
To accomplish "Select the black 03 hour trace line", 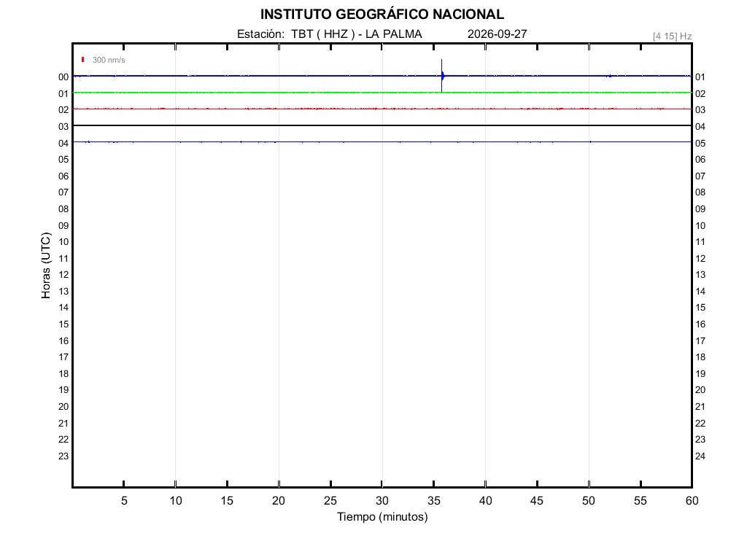I will click(x=382, y=125).
